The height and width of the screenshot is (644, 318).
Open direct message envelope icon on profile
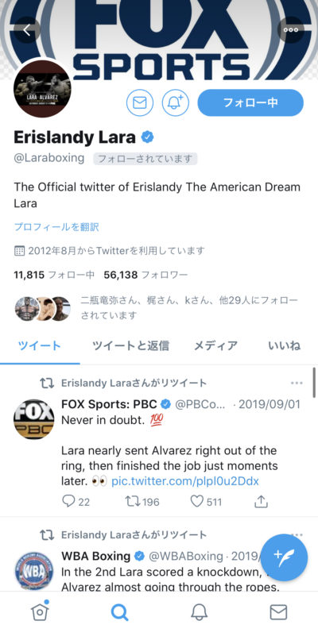pos(140,102)
